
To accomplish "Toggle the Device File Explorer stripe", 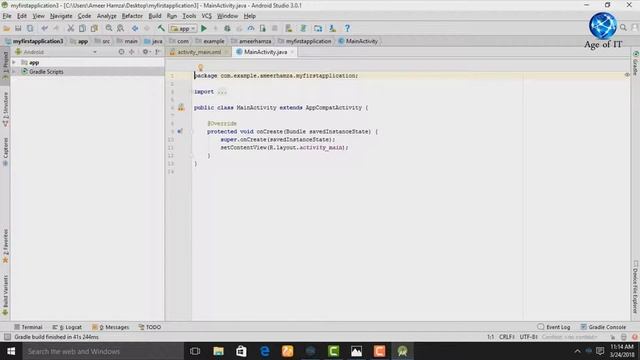I will pos(636,287).
